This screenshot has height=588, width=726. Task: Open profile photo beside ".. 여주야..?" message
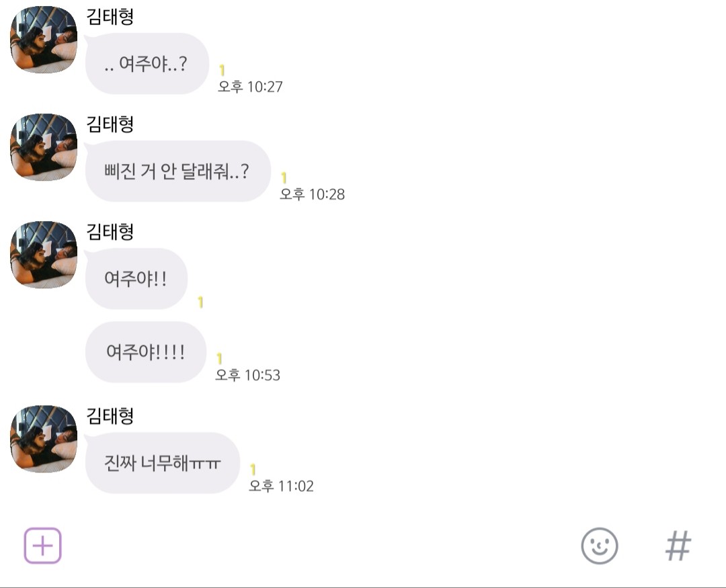44,40
